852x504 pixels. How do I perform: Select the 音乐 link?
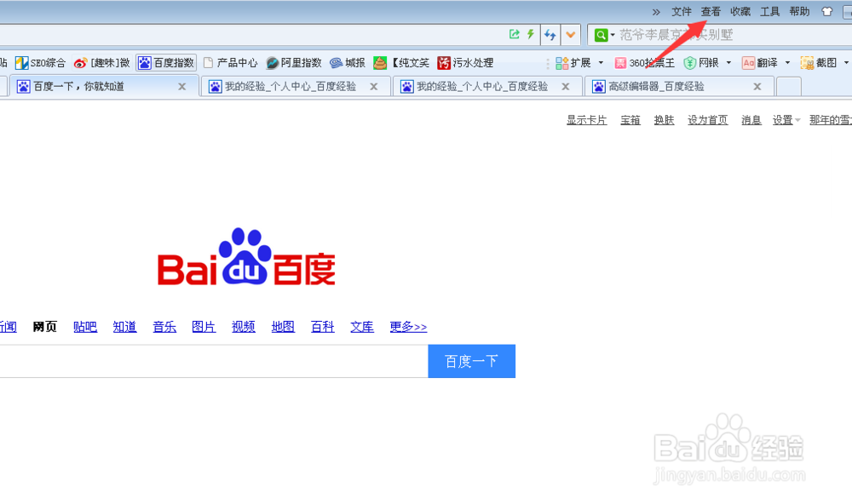coord(164,327)
